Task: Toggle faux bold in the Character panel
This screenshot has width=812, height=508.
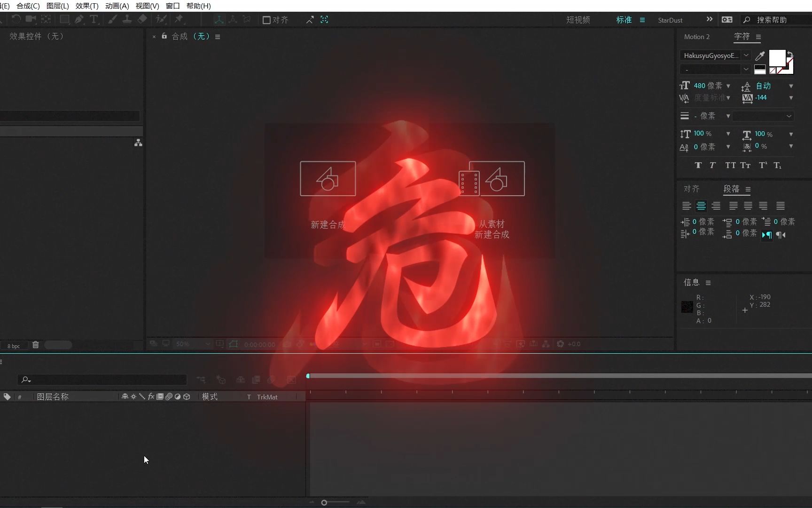Action: tap(698, 165)
